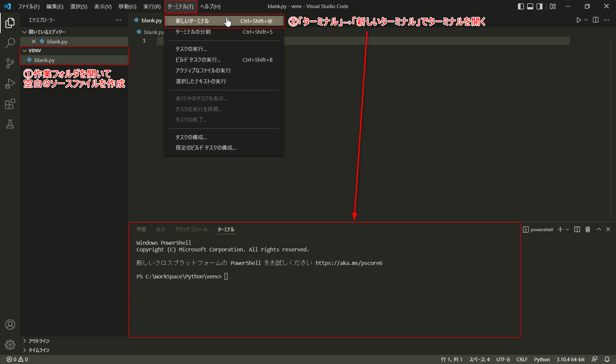Open the aka.ms/pscore6 link
The width and height of the screenshot is (616, 364).
[349, 263]
